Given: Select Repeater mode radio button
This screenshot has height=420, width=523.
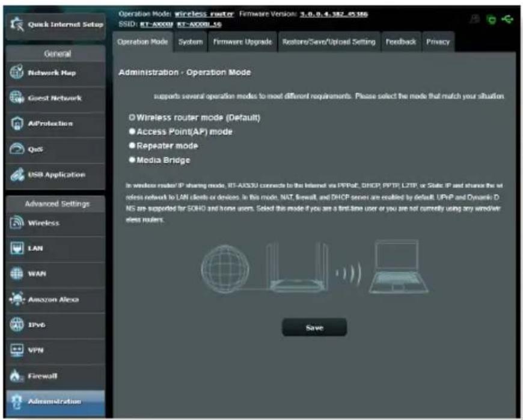Looking at the screenshot, I should click(132, 145).
